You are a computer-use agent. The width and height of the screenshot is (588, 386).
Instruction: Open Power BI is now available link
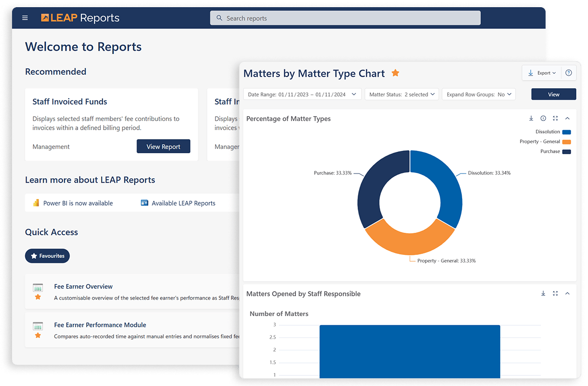[78, 203]
